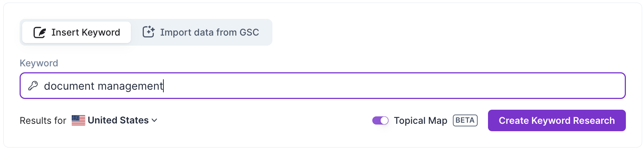Click the 'document management' text in the field
Image resolution: width=644 pixels, height=149 pixels.
point(104,86)
